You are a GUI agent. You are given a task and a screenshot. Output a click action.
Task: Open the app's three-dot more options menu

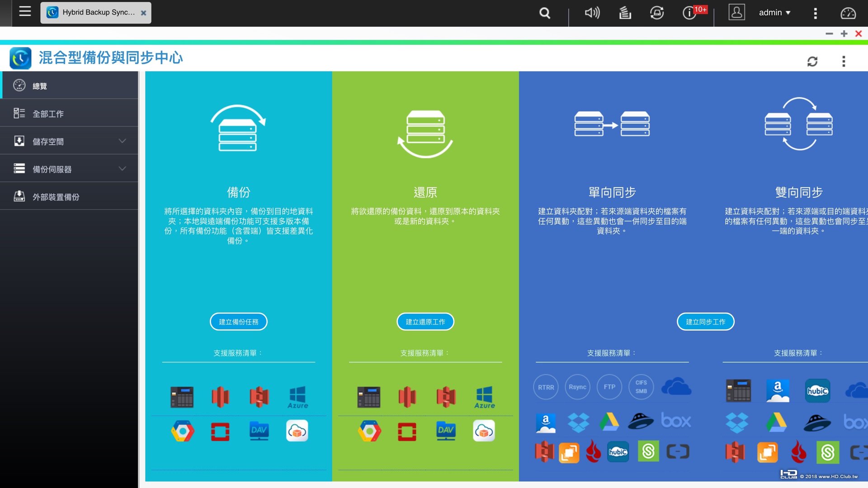point(844,61)
